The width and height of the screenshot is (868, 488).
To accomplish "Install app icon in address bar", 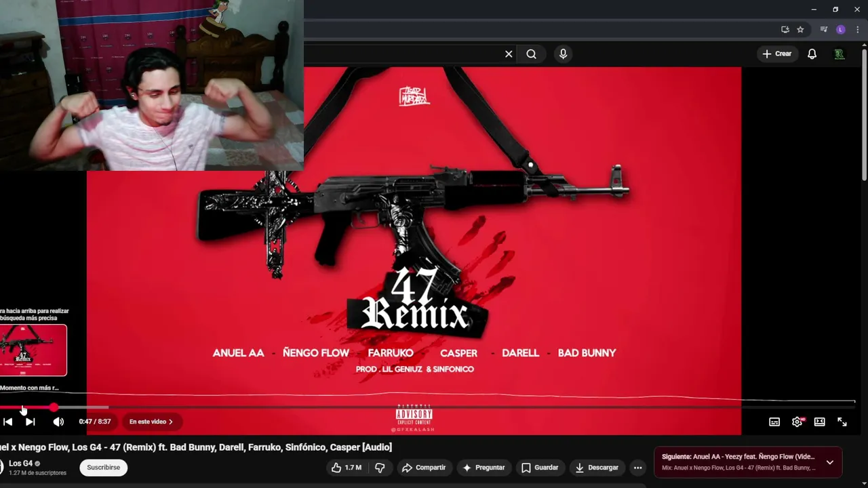I will (x=785, y=30).
